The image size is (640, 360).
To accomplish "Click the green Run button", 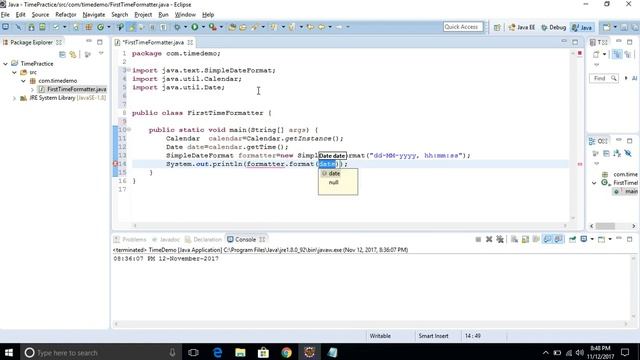I will [x=195, y=27].
